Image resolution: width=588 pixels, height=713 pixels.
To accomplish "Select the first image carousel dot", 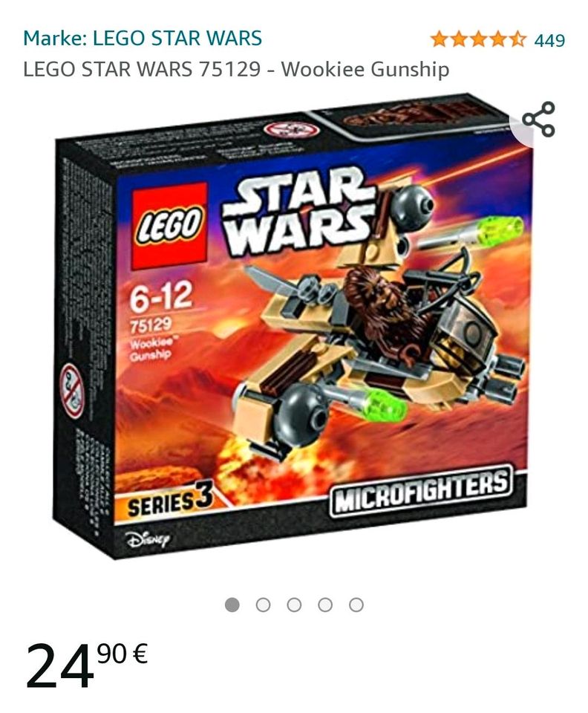I will pyautogui.click(x=232, y=605).
